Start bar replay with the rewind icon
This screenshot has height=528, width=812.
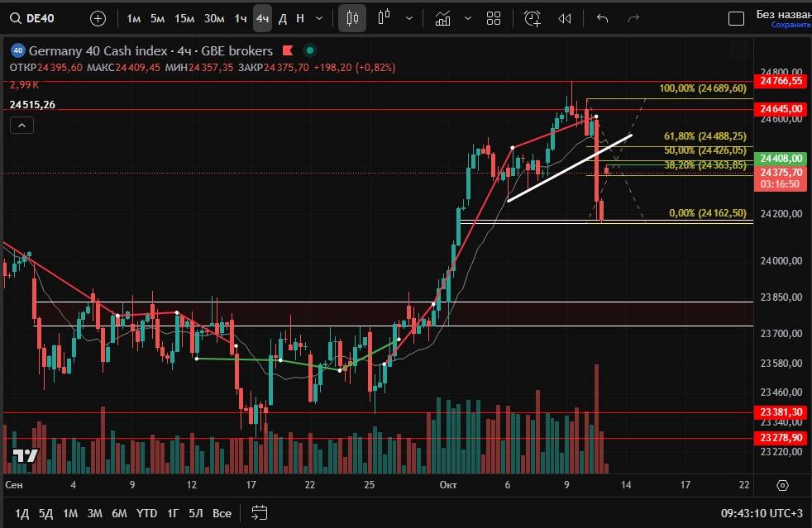(x=565, y=18)
